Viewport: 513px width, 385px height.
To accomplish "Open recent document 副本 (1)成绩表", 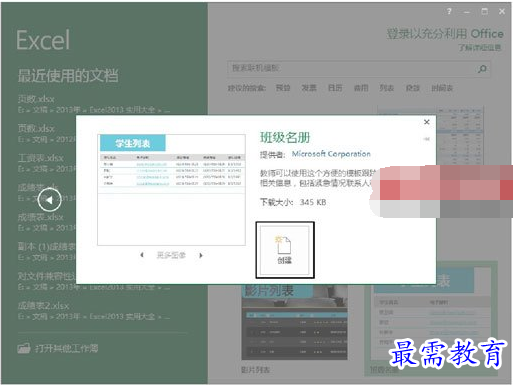I will click(47, 252).
